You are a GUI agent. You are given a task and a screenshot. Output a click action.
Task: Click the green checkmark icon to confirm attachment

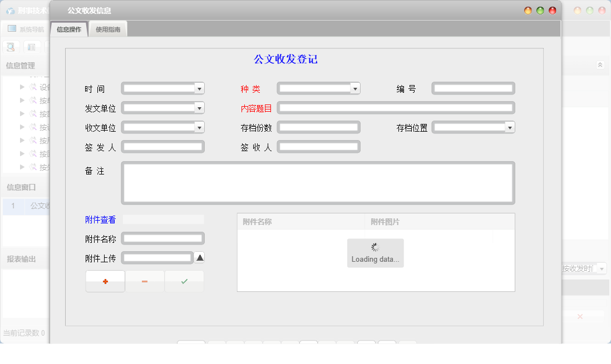(x=184, y=281)
